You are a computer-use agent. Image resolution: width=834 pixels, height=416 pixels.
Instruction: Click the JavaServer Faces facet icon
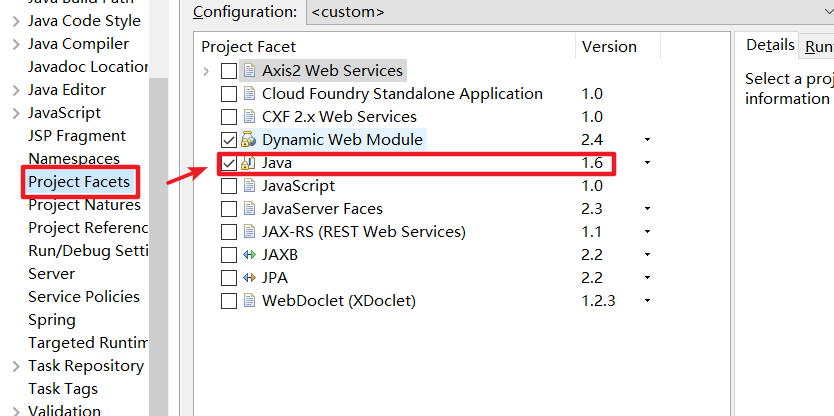pos(248,209)
